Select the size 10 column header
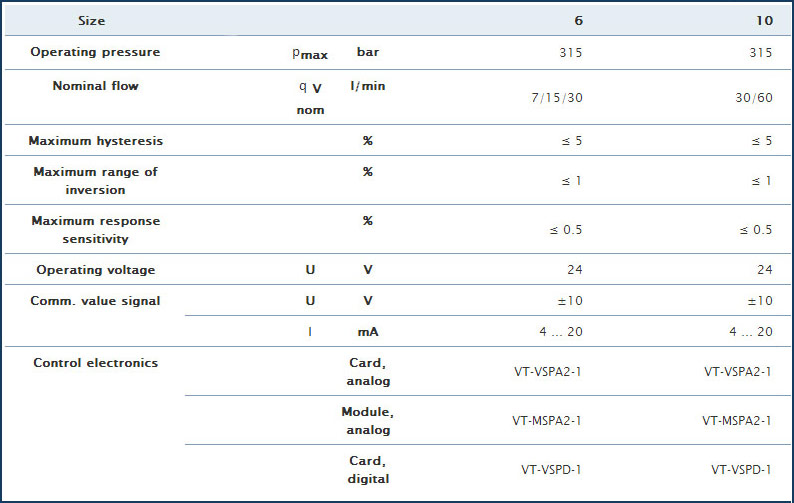Screen dimensions: 794x503 [x=763, y=21]
